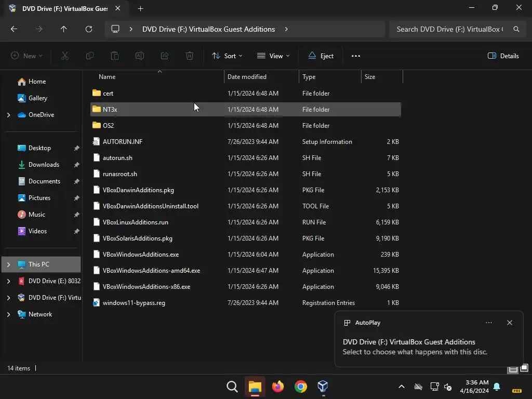Launch Google Chrome from the taskbar

[x=301, y=387]
